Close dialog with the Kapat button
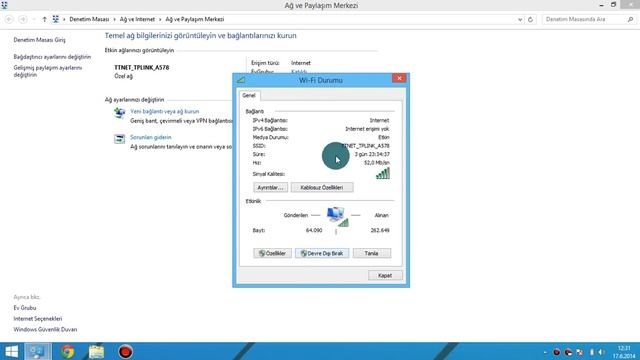This screenshot has width=640, height=360. coord(385,276)
